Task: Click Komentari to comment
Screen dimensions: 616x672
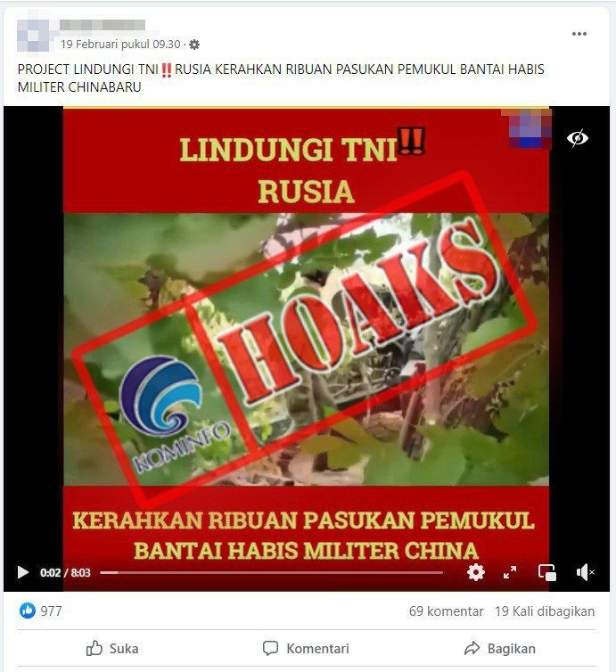Action: tap(306, 649)
